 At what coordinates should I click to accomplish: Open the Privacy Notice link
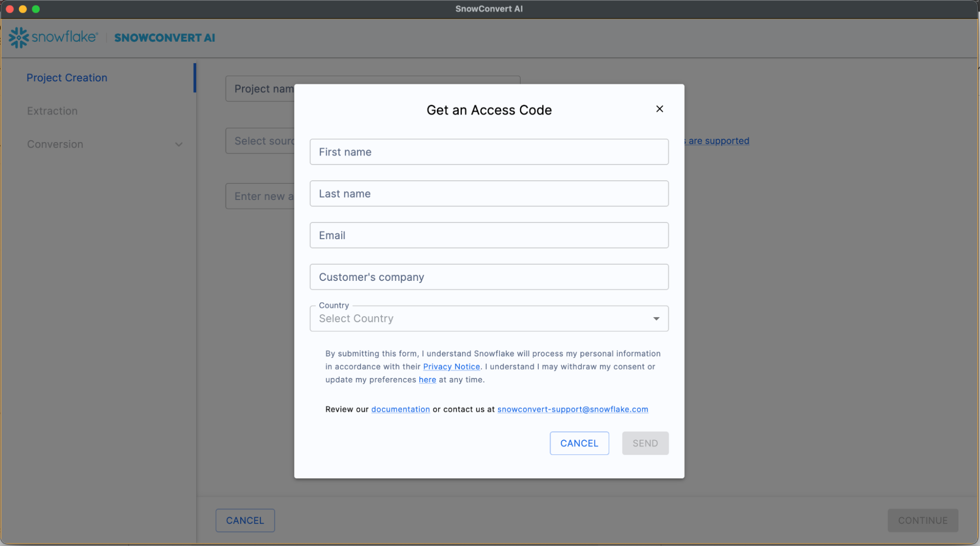coord(451,367)
